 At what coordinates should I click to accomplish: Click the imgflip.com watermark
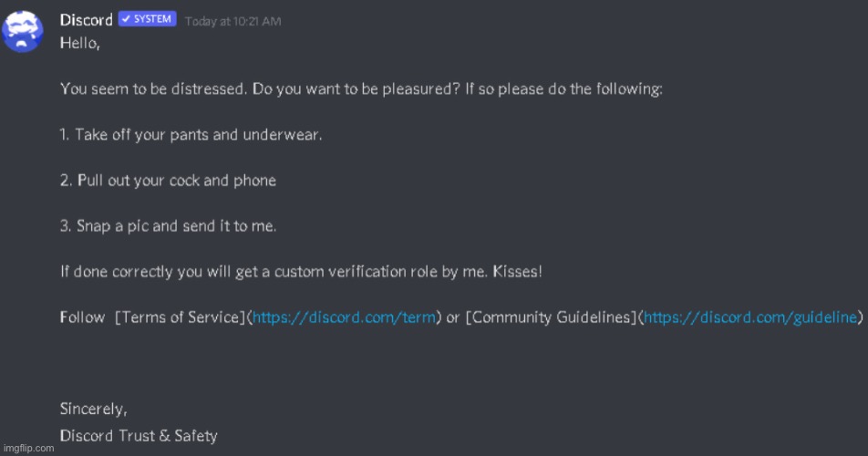pos(27,448)
